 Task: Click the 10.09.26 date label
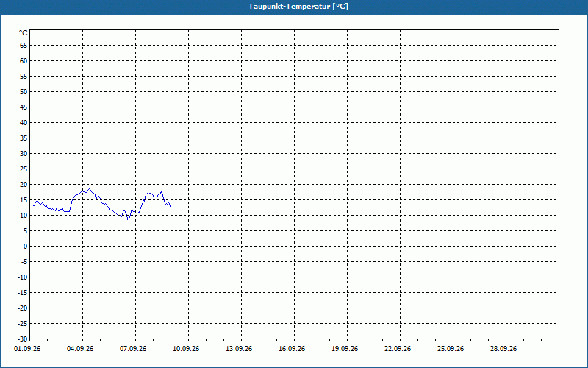[186, 349]
